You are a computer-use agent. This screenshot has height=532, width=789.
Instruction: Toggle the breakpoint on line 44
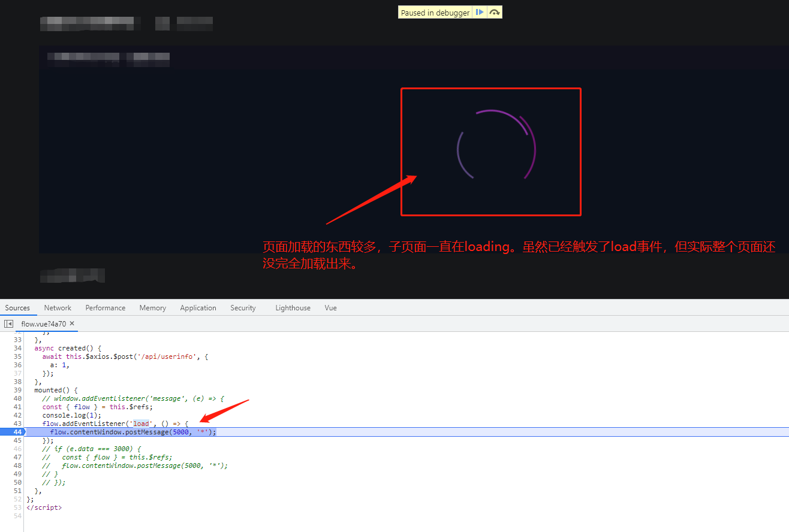pyautogui.click(x=17, y=431)
